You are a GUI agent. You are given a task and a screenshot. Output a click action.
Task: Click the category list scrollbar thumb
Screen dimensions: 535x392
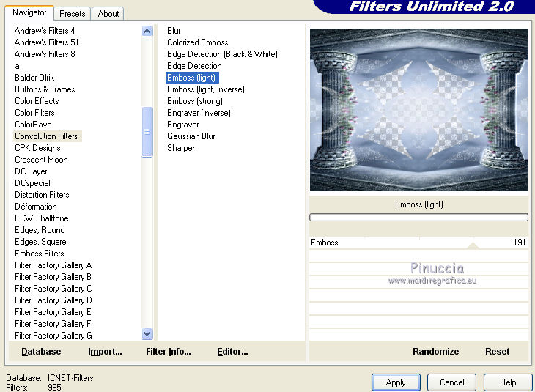[x=147, y=132]
